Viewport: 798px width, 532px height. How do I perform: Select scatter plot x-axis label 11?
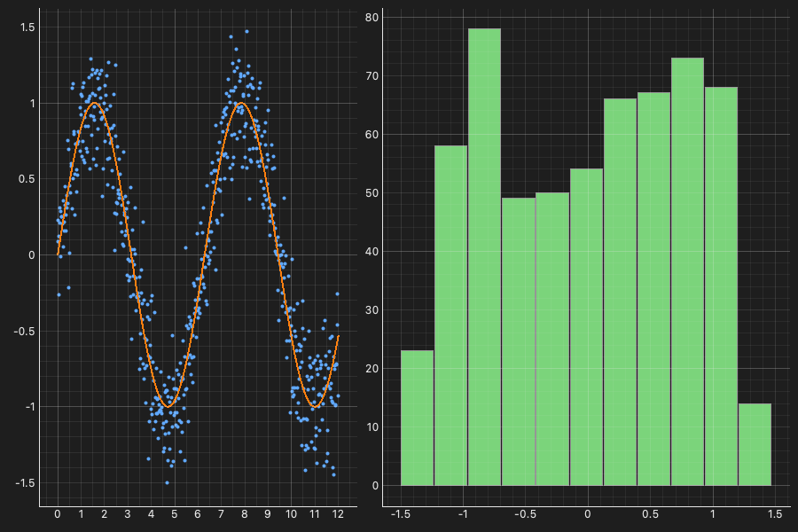click(315, 514)
